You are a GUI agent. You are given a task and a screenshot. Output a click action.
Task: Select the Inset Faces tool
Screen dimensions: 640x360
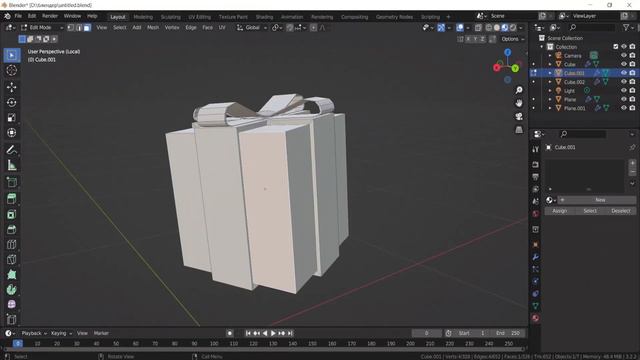click(11, 214)
